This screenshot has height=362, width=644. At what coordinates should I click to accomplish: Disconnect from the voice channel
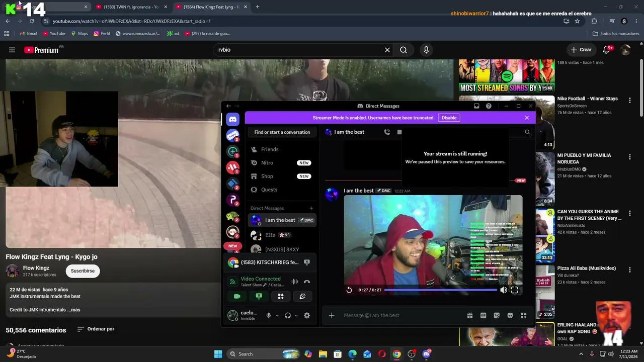click(307, 282)
